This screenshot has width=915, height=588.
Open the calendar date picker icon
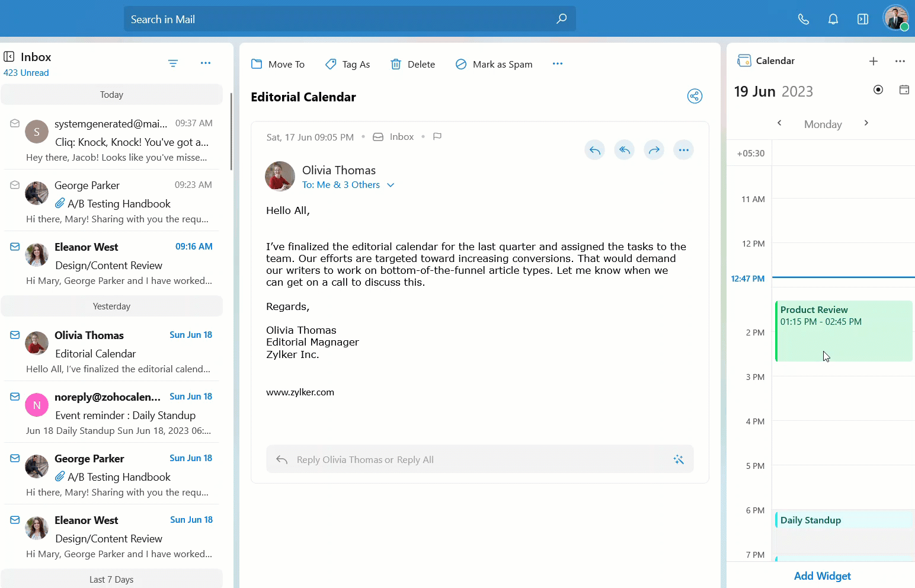tap(904, 90)
